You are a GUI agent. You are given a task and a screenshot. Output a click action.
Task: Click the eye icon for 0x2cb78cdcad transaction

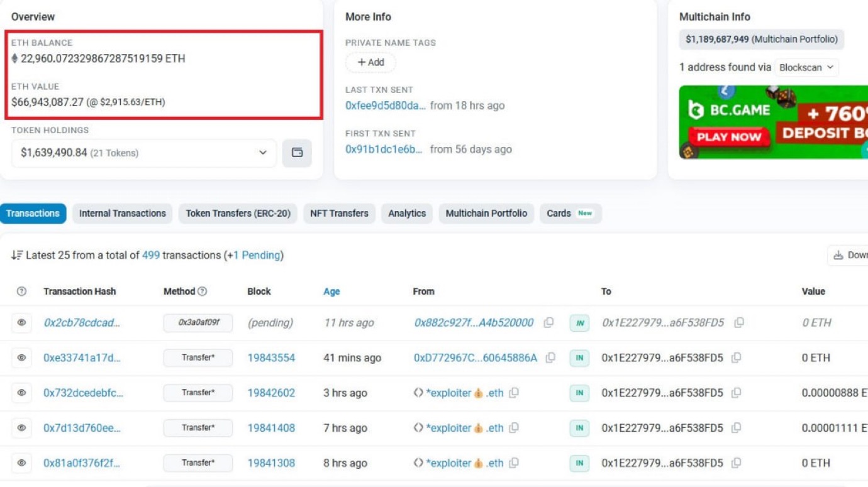pyautogui.click(x=21, y=323)
